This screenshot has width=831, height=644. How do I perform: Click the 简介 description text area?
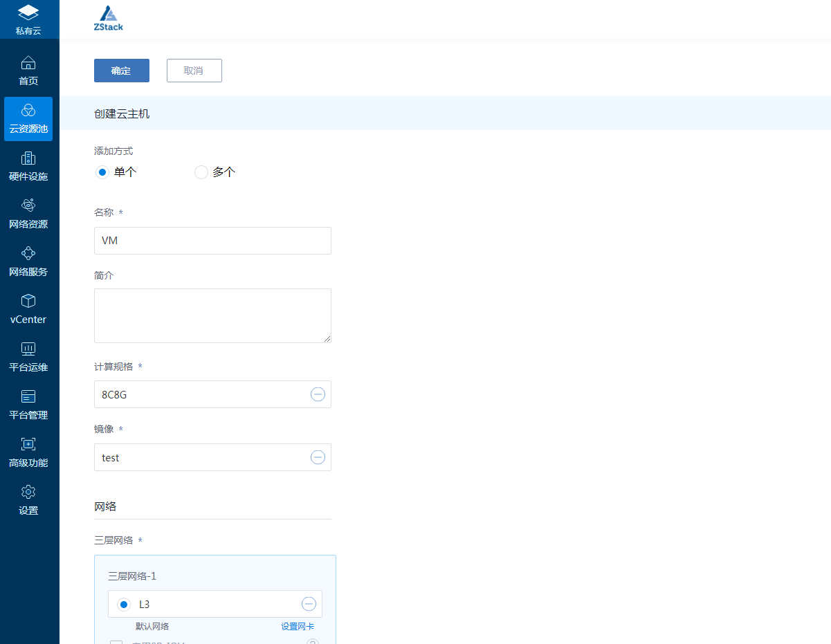click(x=212, y=315)
